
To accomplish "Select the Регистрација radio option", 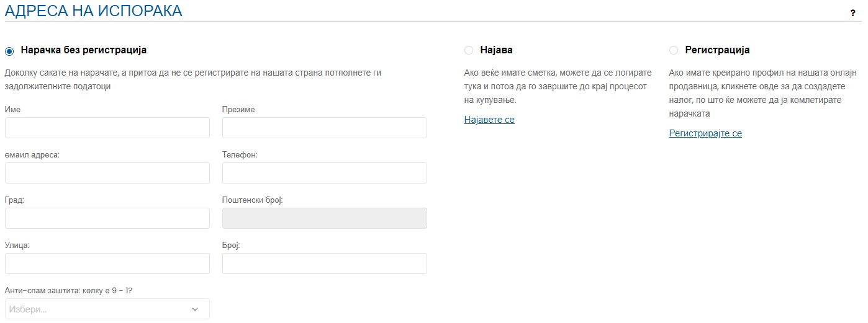I will point(674,50).
